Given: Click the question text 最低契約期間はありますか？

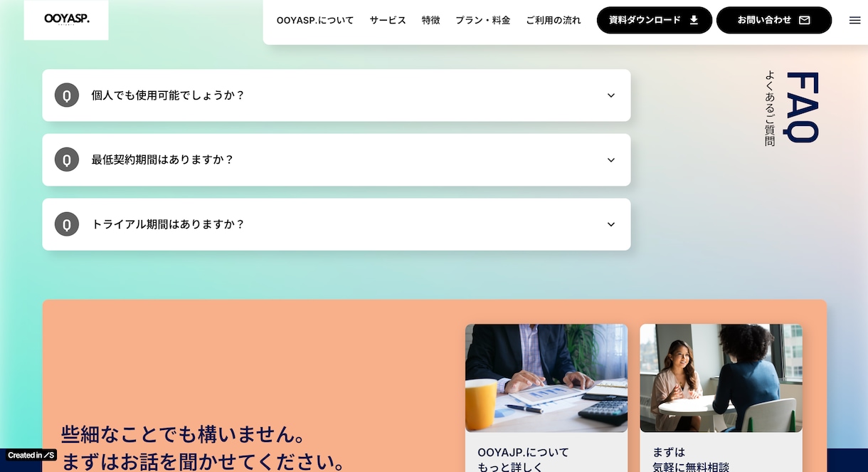Looking at the screenshot, I should point(162,159).
